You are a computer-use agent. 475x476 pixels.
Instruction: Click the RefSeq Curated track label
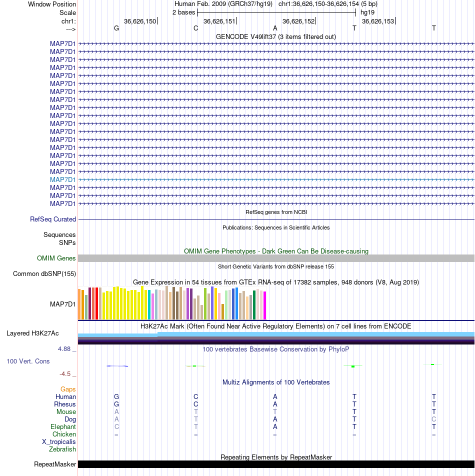click(x=53, y=219)
